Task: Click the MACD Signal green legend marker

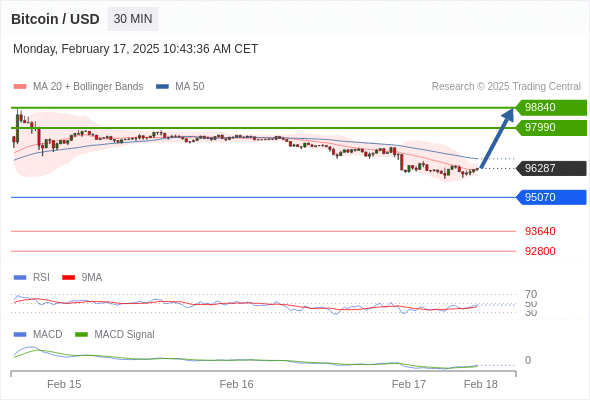Action: pos(81,335)
